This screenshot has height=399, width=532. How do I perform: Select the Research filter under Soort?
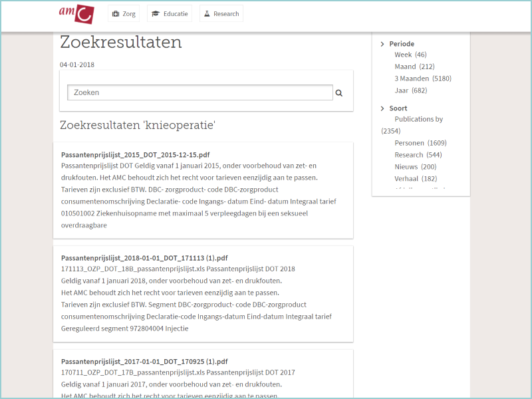click(408, 155)
